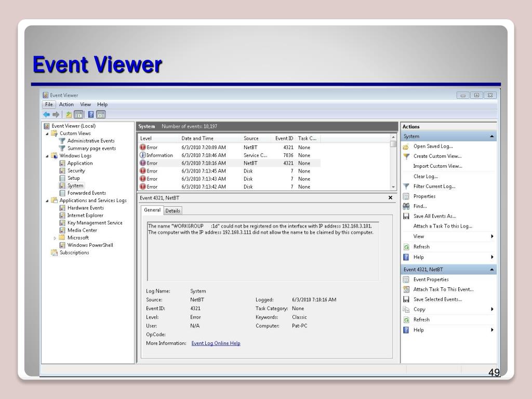
Task: Expand the Microsoft folder node
Action: [55, 238]
